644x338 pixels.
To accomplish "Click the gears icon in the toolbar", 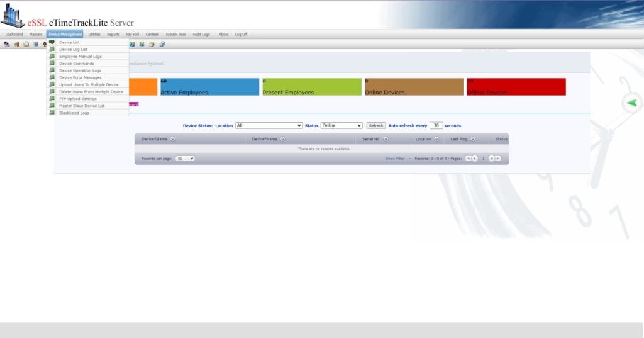I will click(7, 44).
